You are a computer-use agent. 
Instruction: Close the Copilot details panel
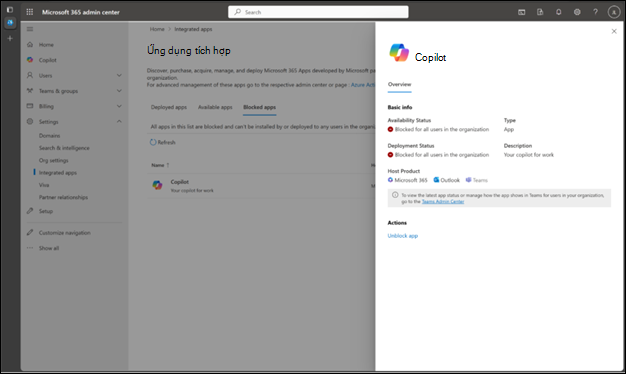[x=614, y=31]
